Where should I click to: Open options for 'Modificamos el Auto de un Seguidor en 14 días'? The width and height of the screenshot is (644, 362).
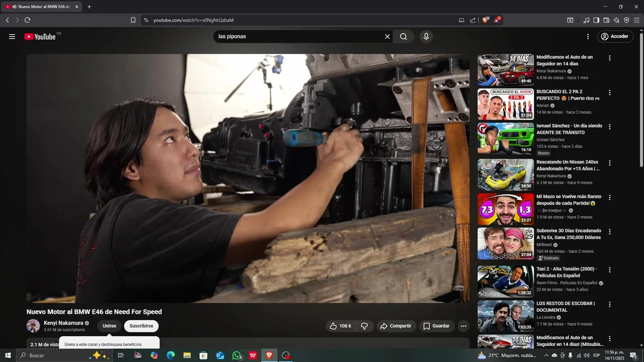(610, 58)
